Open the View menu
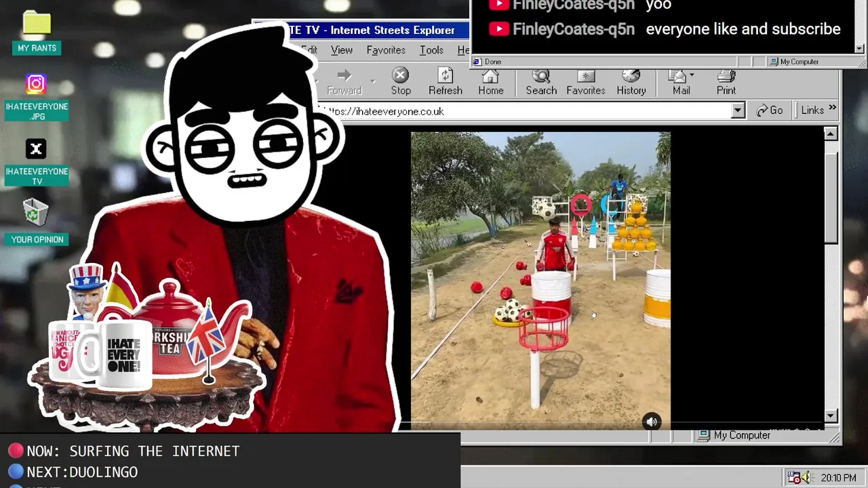868x488 pixels. [x=342, y=50]
